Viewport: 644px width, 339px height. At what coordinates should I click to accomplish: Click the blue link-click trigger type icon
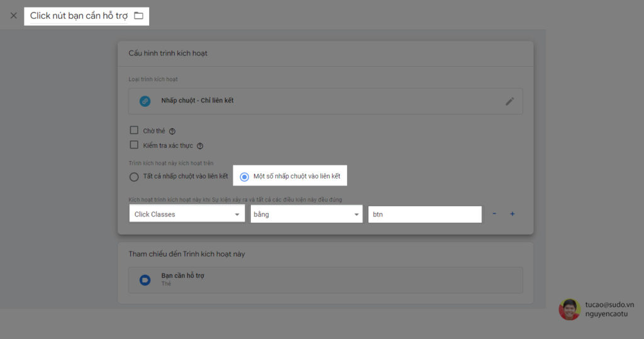click(145, 101)
